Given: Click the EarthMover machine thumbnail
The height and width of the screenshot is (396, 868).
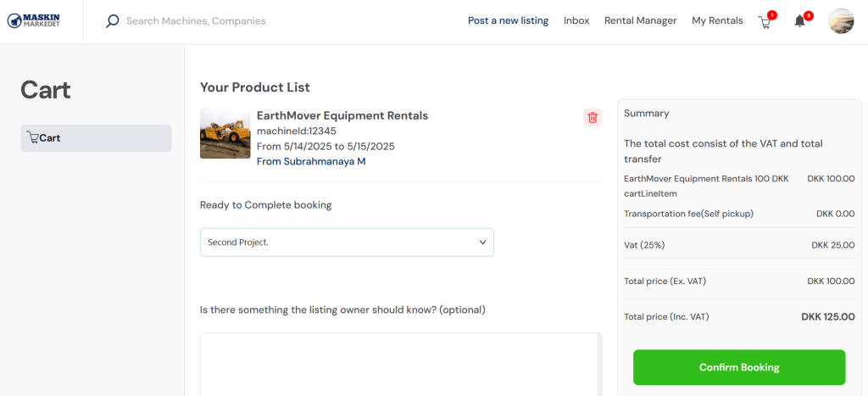Looking at the screenshot, I should tap(225, 133).
